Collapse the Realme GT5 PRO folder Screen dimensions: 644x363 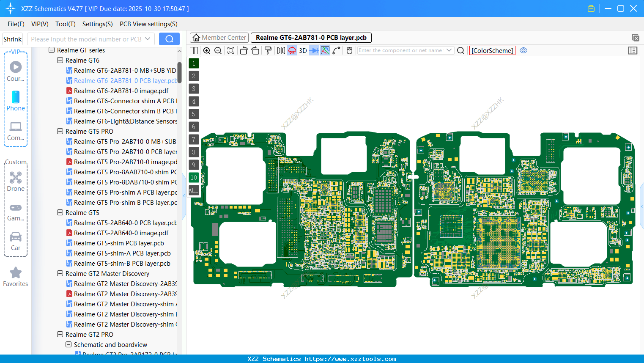60,132
